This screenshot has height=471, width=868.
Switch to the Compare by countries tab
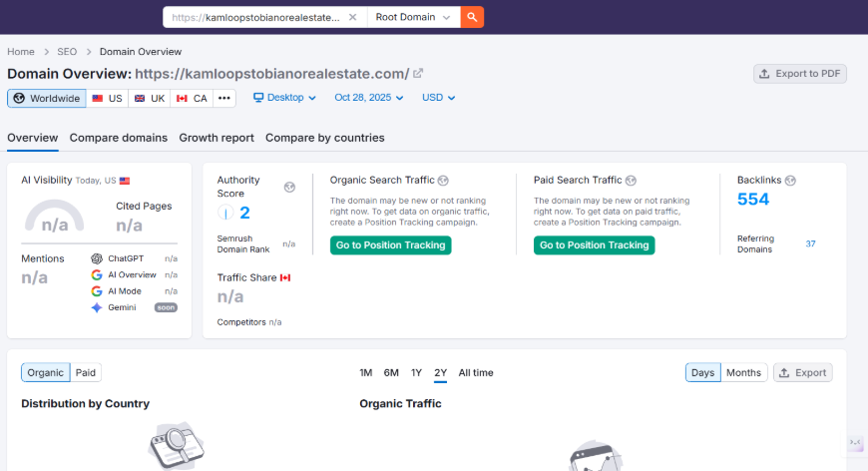tap(325, 138)
